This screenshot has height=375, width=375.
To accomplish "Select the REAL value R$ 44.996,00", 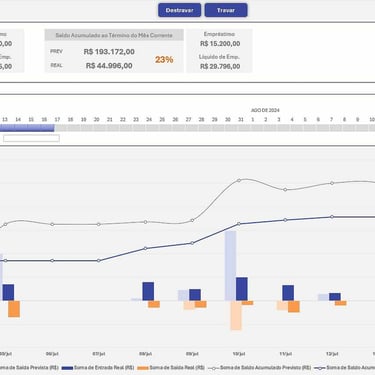I will (x=109, y=66).
